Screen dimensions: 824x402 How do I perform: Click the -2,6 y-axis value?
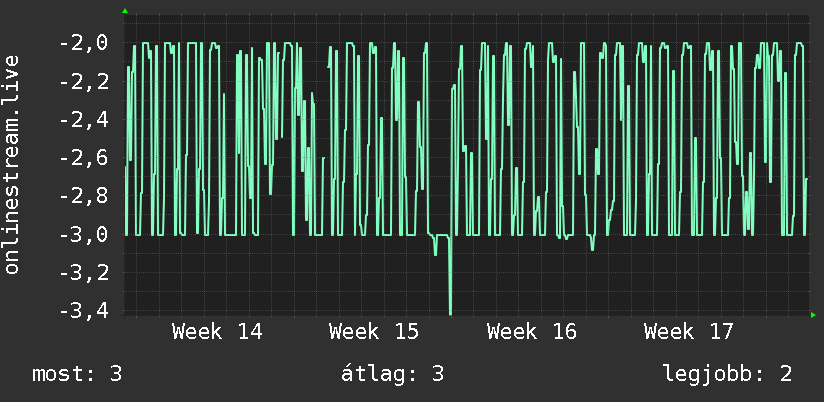pyautogui.click(x=84, y=158)
